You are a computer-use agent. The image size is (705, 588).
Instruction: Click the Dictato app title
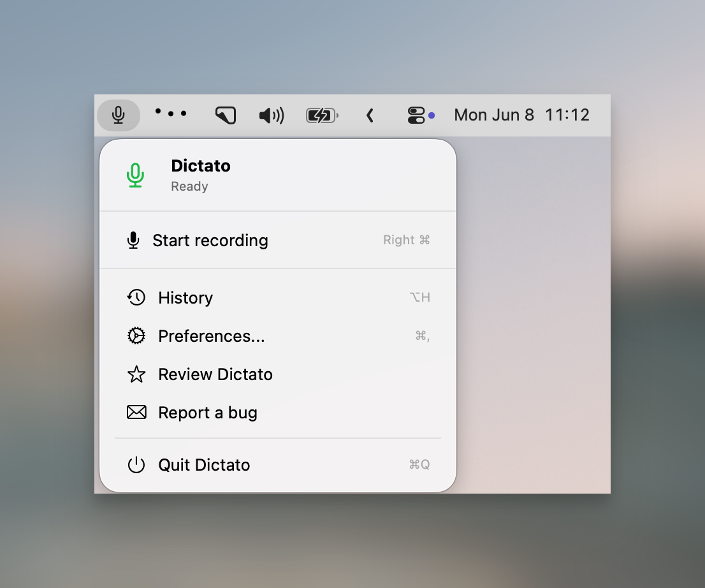click(x=201, y=166)
